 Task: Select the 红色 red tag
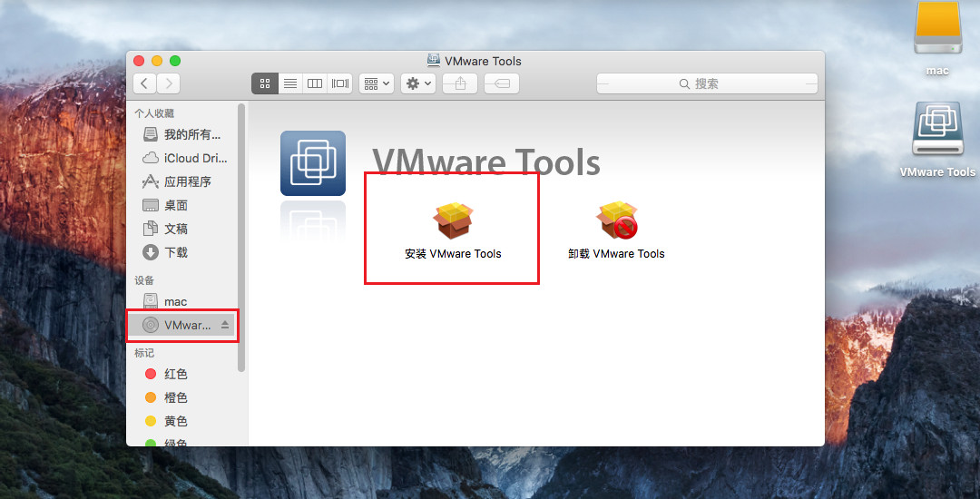point(175,374)
